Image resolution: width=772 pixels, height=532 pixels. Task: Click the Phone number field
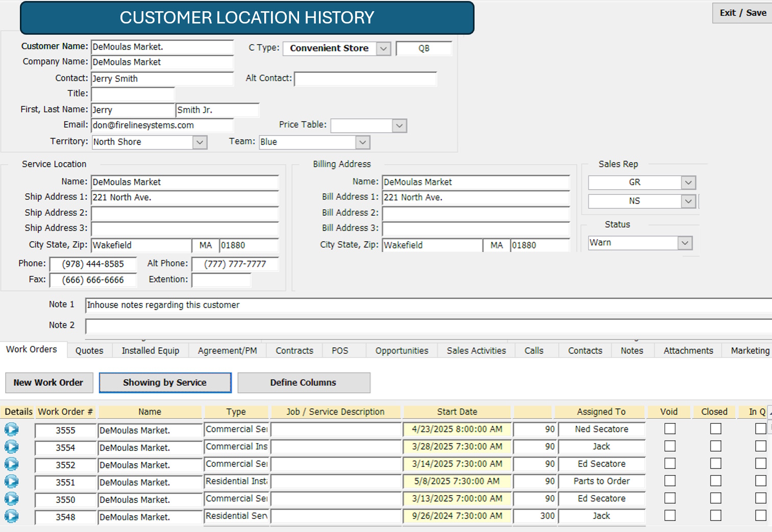93,264
